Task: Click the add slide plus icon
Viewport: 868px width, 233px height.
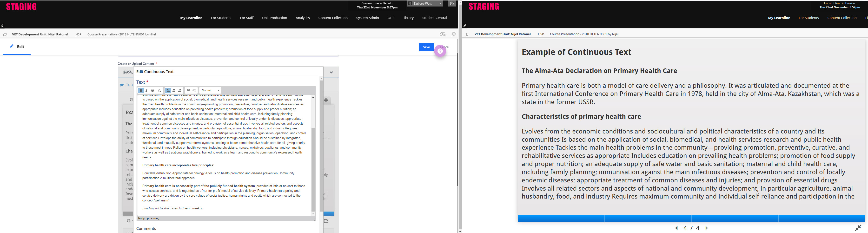Action: click(x=326, y=100)
